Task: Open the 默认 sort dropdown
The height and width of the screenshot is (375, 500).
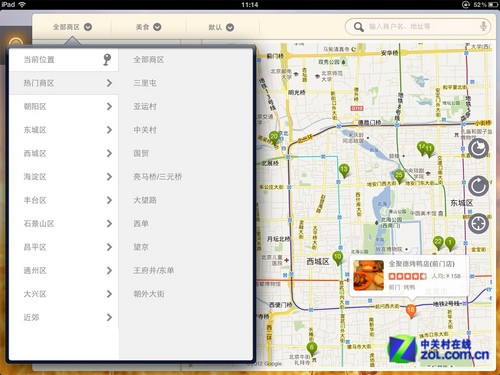Action: click(221, 27)
